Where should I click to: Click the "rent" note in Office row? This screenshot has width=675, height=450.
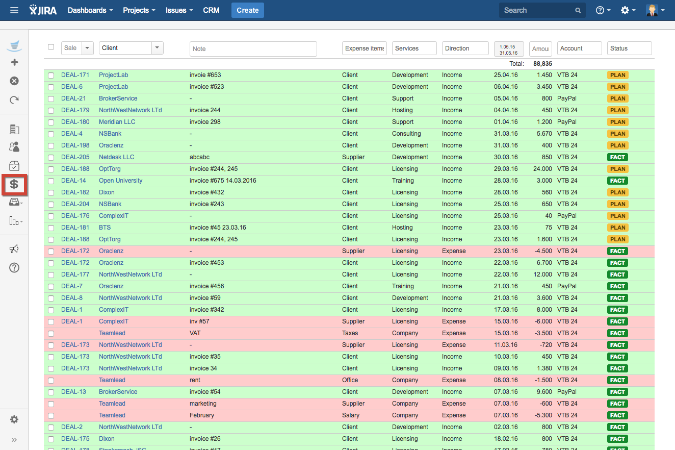pos(195,380)
